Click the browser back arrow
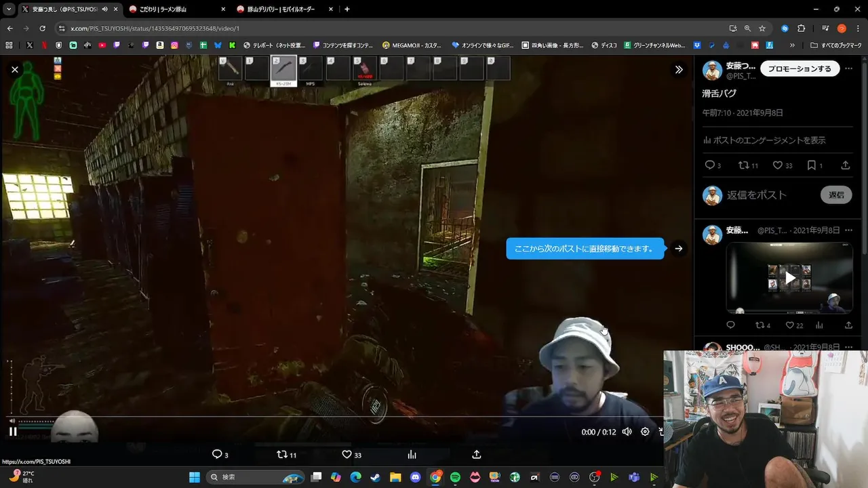The height and width of the screenshot is (488, 868). pos(9,28)
